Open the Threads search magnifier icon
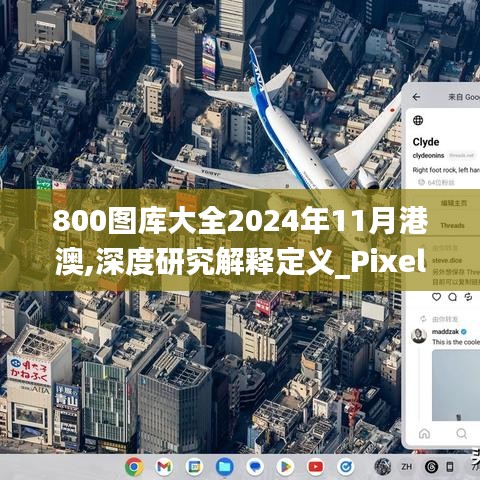The width and height of the screenshot is (480, 480). point(462,433)
